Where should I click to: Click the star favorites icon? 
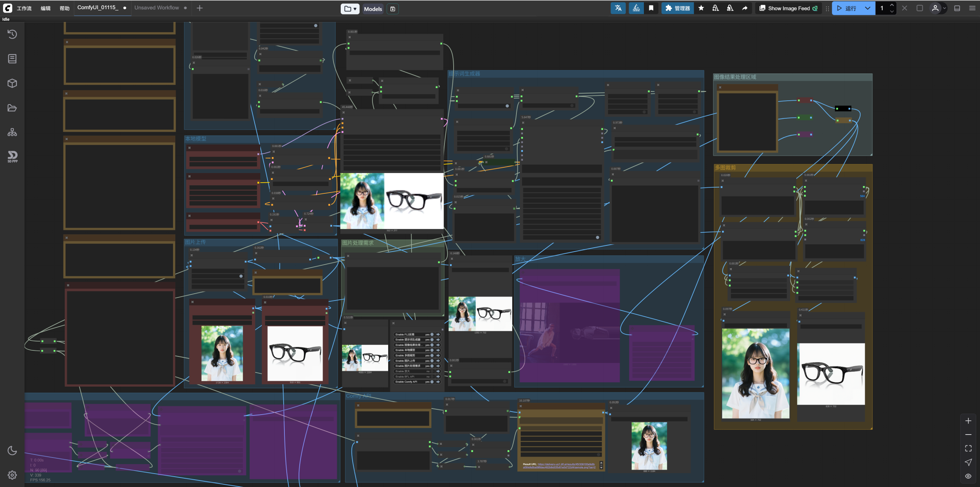click(x=701, y=8)
